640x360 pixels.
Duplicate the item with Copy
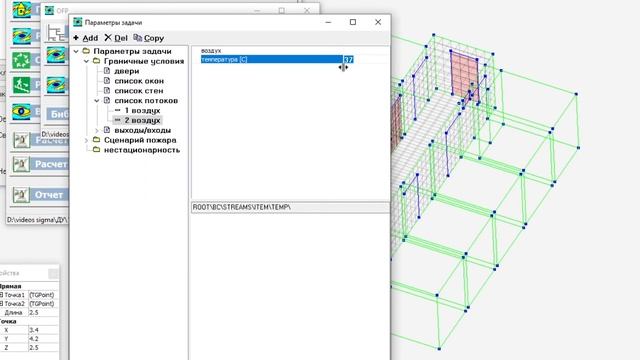point(149,38)
